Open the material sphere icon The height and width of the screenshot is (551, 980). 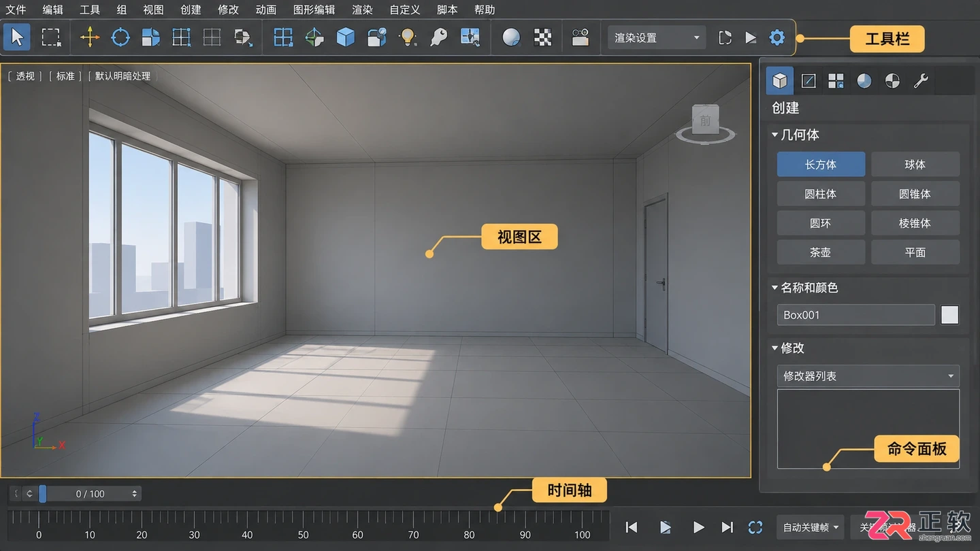pyautogui.click(x=511, y=37)
